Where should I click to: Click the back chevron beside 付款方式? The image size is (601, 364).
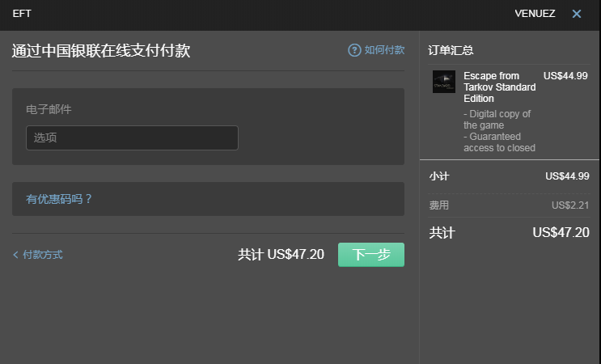15,255
